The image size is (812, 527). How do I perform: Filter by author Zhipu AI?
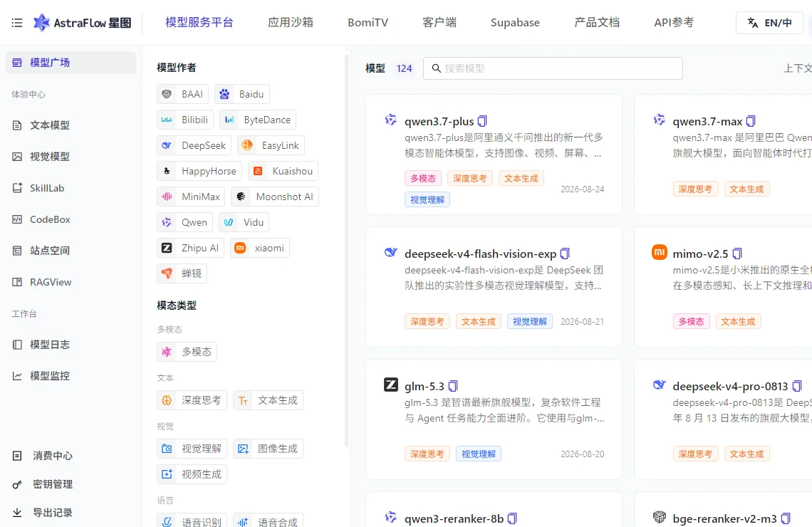coord(191,248)
